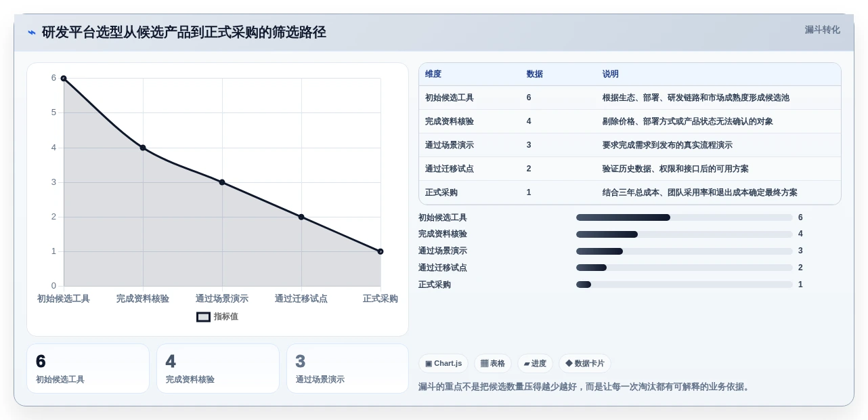
Task: Open the card showing 6 初始候选工具
Action: tap(88, 369)
